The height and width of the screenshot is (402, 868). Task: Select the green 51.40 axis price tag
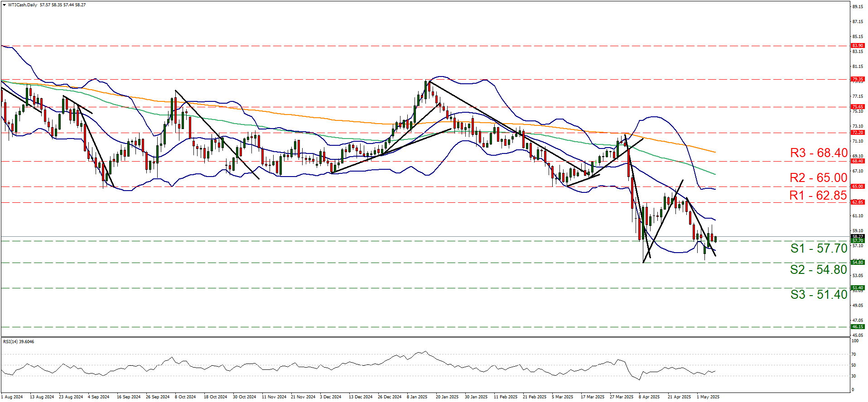click(857, 288)
